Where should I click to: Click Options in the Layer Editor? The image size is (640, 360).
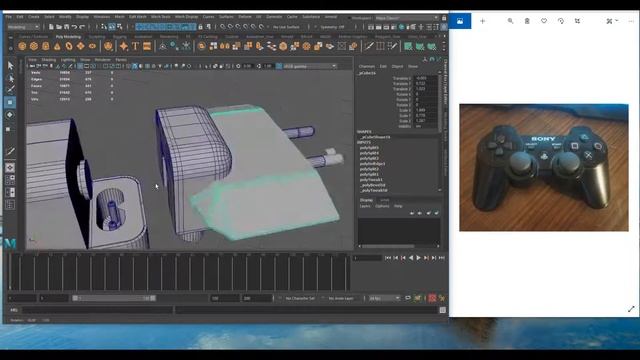[x=382, y=206]
